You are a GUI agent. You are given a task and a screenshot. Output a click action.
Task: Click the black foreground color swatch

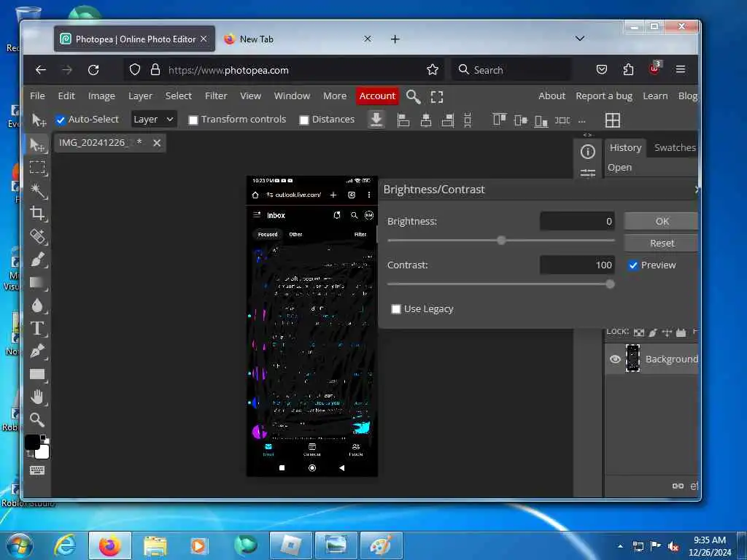32,443
